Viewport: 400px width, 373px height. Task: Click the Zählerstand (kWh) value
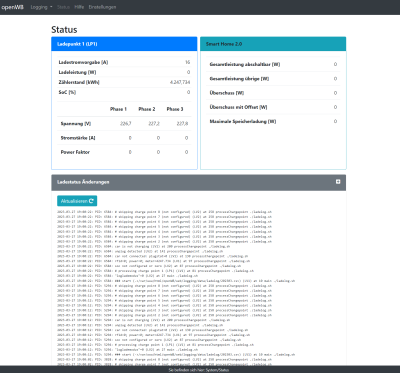coord(180,82)
